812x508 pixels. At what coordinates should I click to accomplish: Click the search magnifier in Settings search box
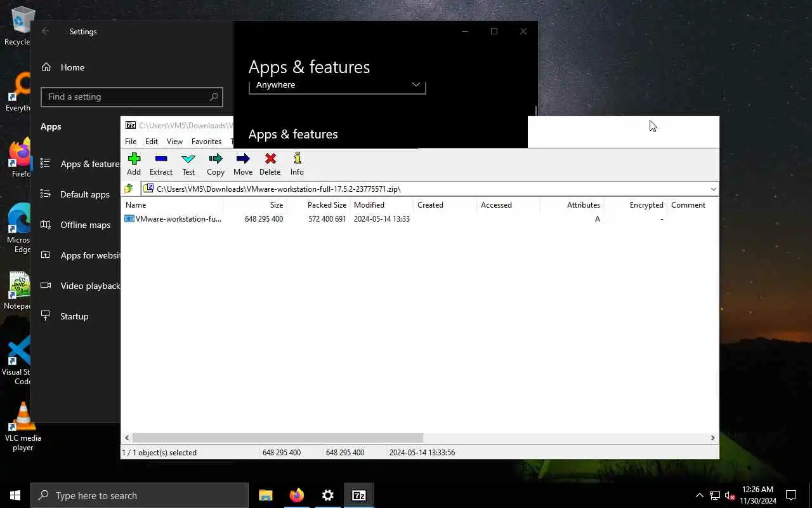(x=214, y=97)
